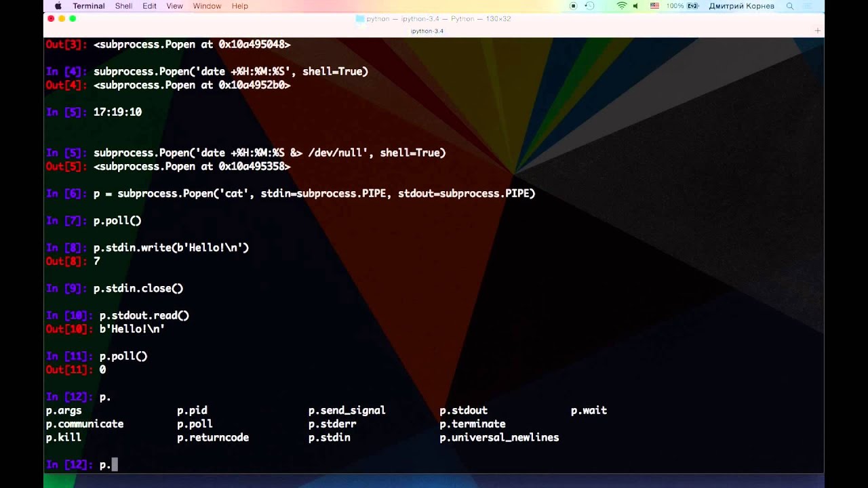Viewport: 868px width, 488px height.
Task: Click the /dev/null date command line
Action: [x=270, y=152]
